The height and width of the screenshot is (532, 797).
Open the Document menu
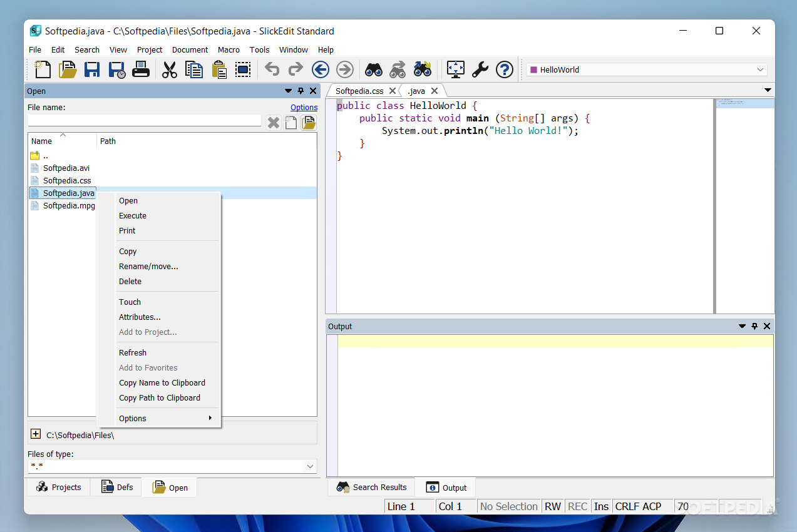pyautogui.click(x=190, y=49)
